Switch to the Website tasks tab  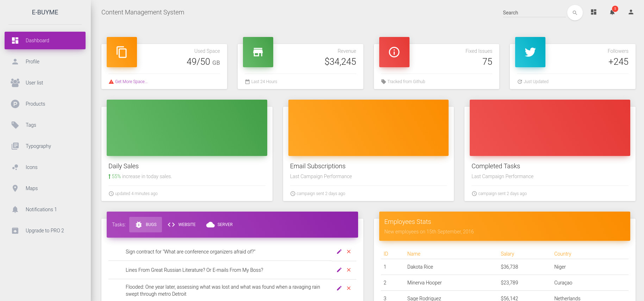point(182,225)
